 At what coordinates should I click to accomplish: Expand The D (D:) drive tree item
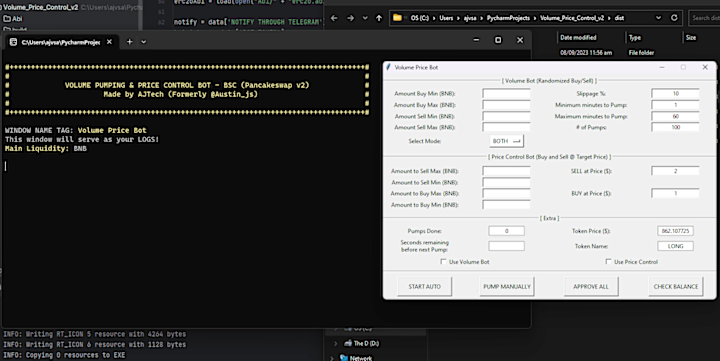336,343
